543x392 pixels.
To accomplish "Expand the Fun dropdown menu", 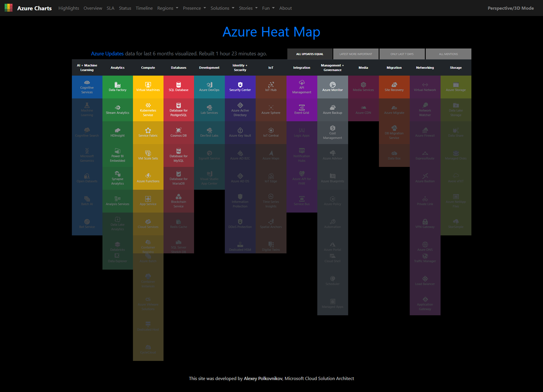I will [268, 8].
